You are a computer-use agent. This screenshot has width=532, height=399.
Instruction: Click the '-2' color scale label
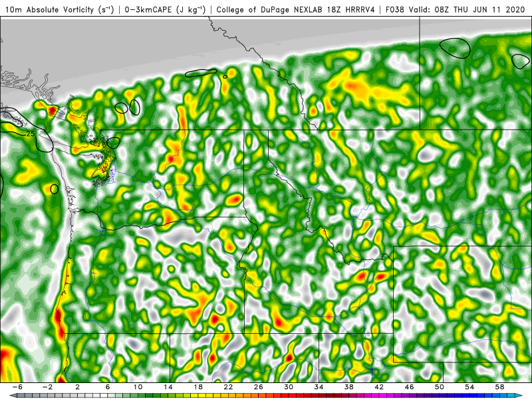[47, 387]
